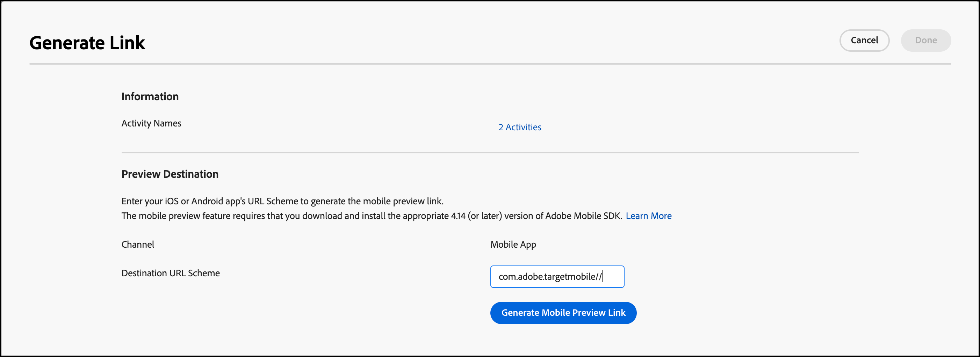Open the 2 Activities link
The width and height of the screenshot is (980, 357).
(x=520, y=127)
